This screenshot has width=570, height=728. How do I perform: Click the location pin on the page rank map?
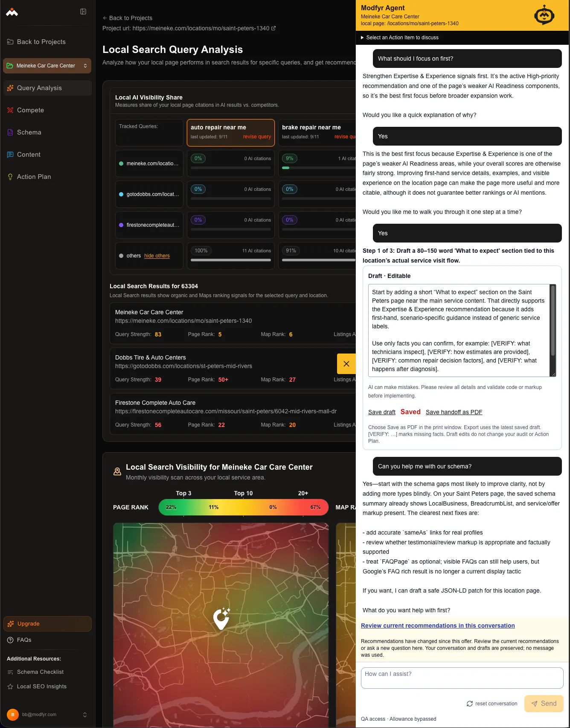221,619
